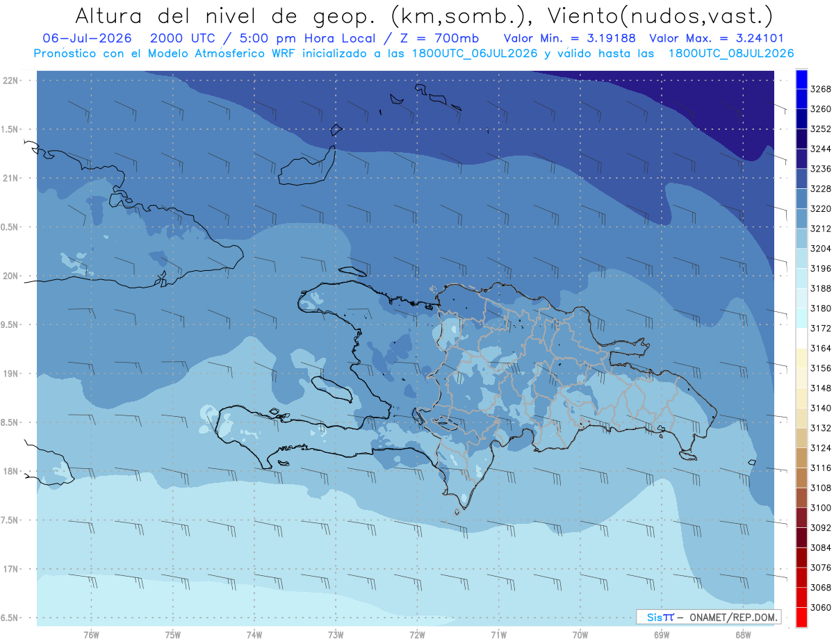Pick the bright red swatch below 3060
This screenshot has width=834, height=644.
[x=801, y=617]
